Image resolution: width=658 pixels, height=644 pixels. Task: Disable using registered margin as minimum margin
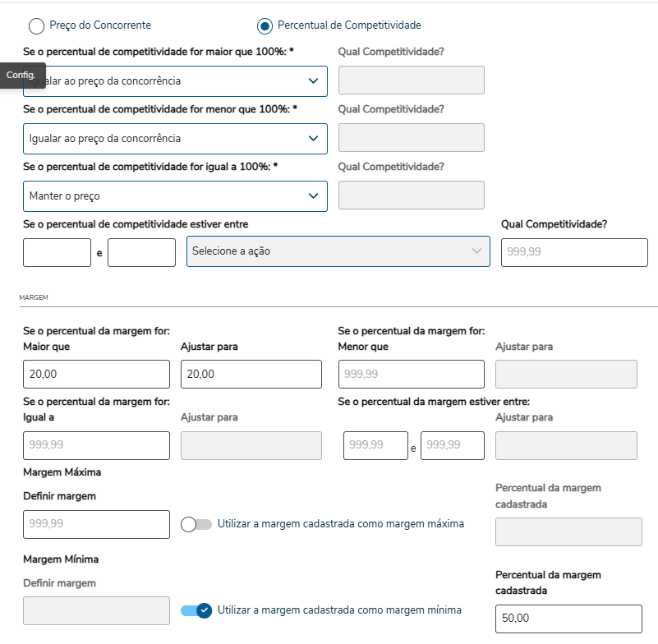tap(196, 610)
